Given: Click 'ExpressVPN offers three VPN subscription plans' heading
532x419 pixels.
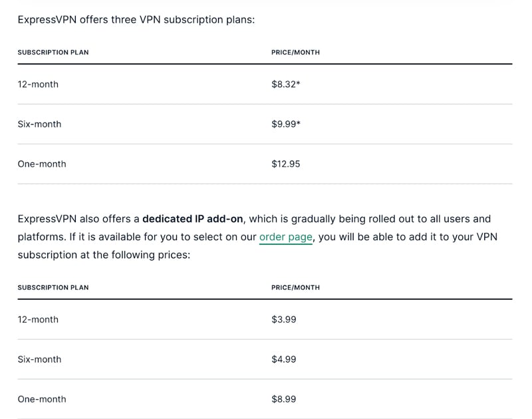Looking at the screenshot, I should 136,20.
